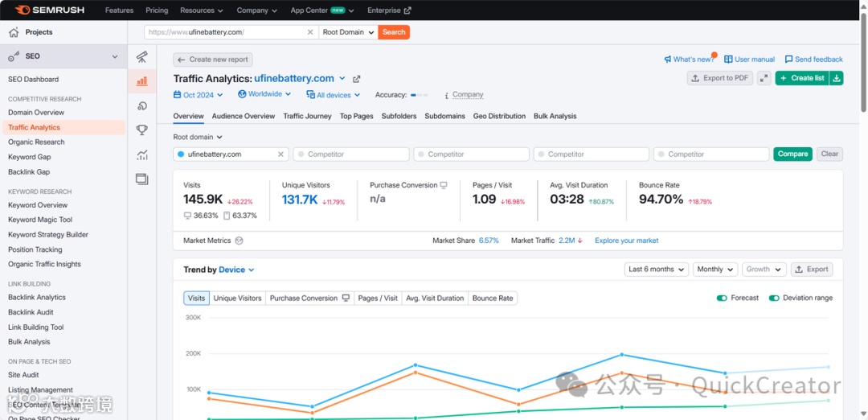
Task: Click the Company info icon
Action: coord(446,95)
